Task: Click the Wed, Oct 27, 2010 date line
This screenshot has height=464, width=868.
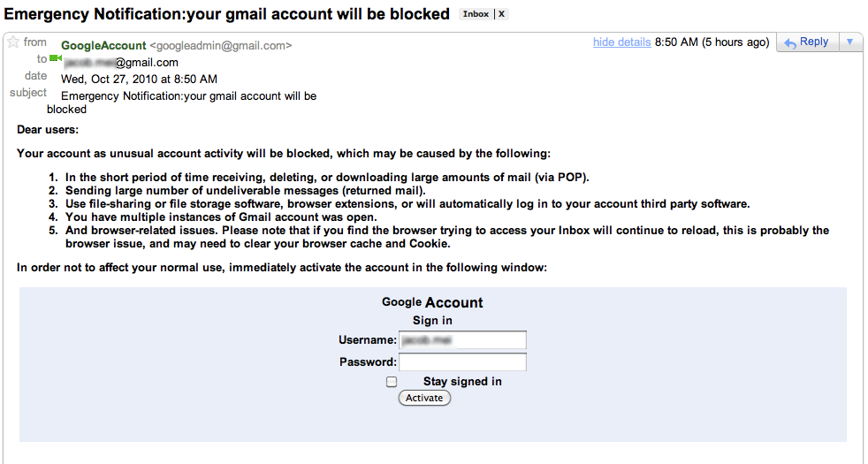Action: [139, 80]
